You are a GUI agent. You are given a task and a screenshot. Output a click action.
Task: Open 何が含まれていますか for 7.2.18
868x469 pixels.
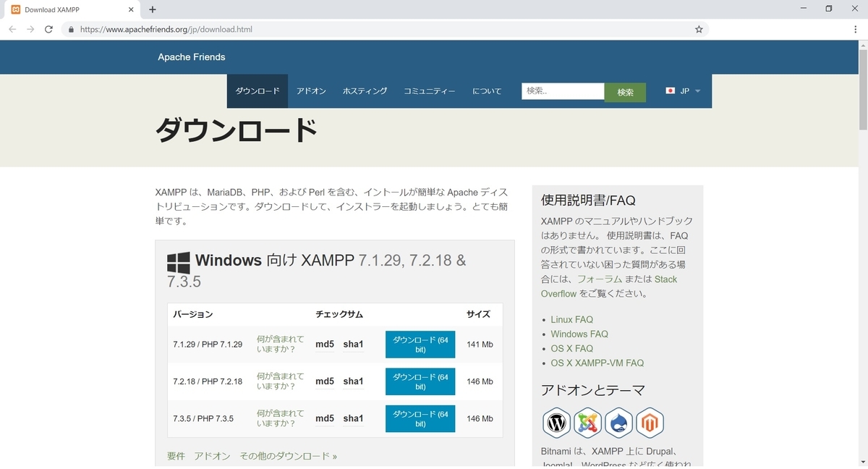point(281,381)
